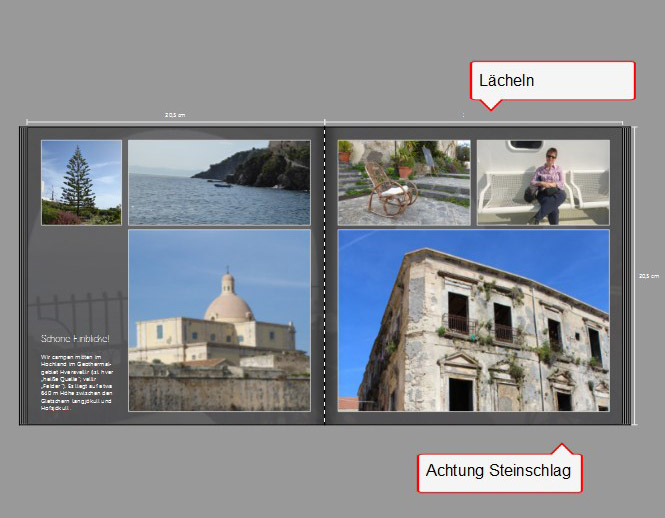Click the crumbling building facade photo
Screen dimensions: 665x518
[473, 320]
